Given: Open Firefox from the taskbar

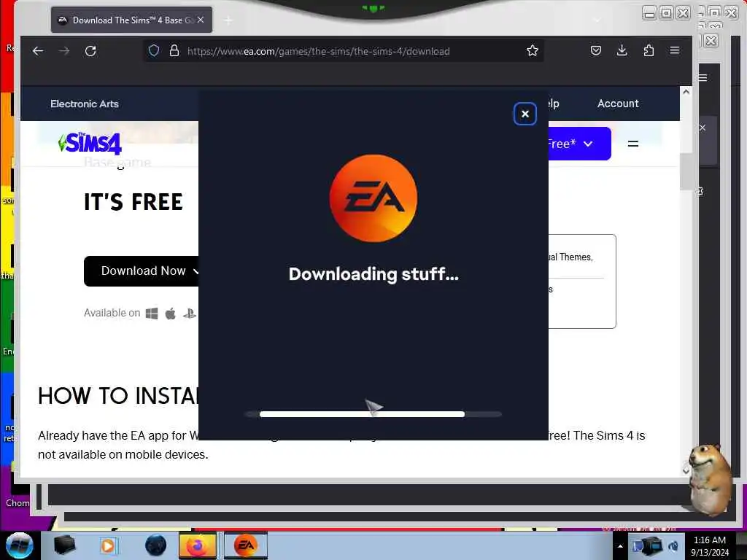Looking at the screenshot, I should [x=197, y=545].
